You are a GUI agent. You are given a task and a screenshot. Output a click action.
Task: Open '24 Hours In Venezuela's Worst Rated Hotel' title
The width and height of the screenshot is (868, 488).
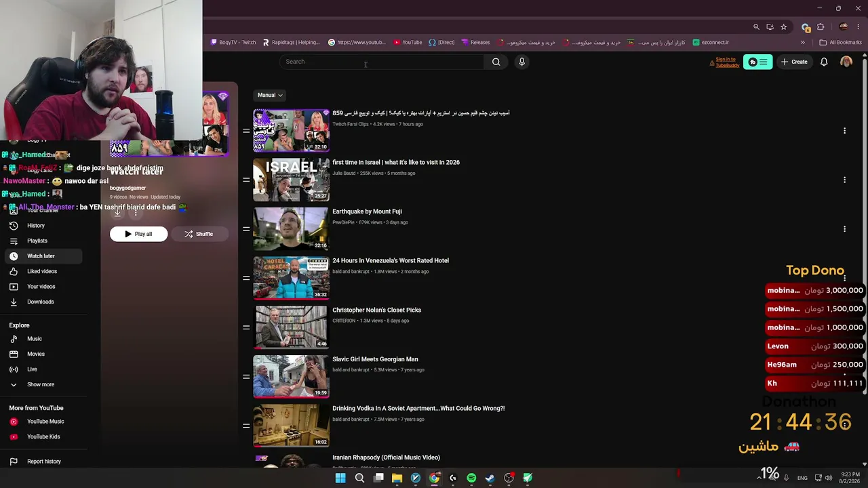pos(391,261)
